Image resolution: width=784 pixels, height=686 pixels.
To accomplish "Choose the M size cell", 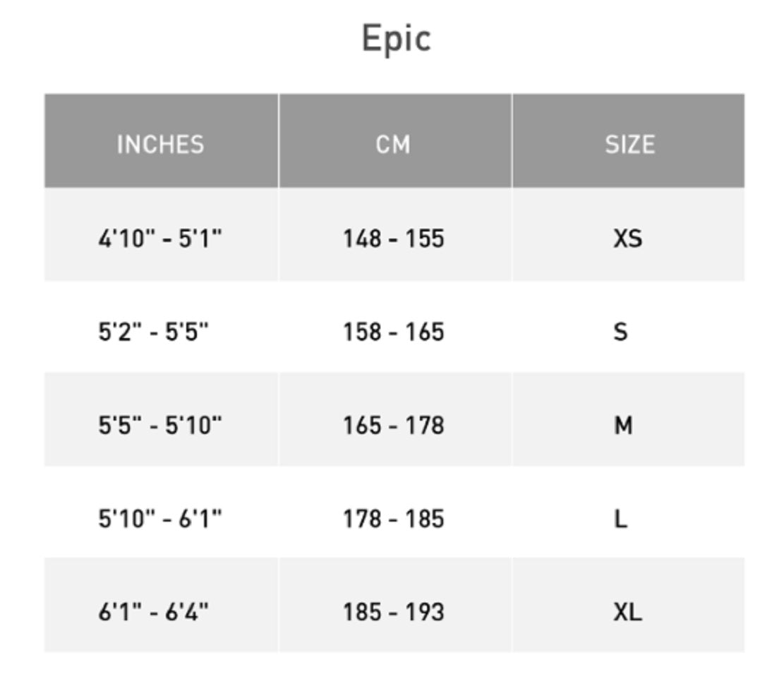I will pos(623,426).
